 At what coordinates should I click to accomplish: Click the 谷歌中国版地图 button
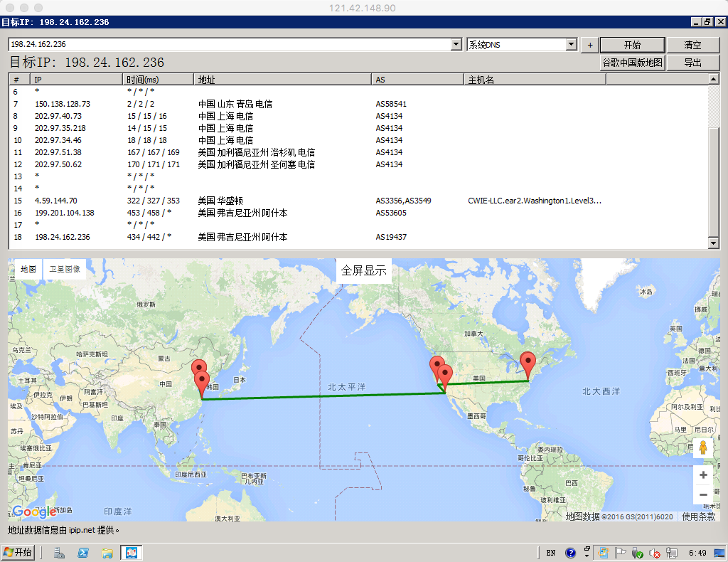click(632, 63)
